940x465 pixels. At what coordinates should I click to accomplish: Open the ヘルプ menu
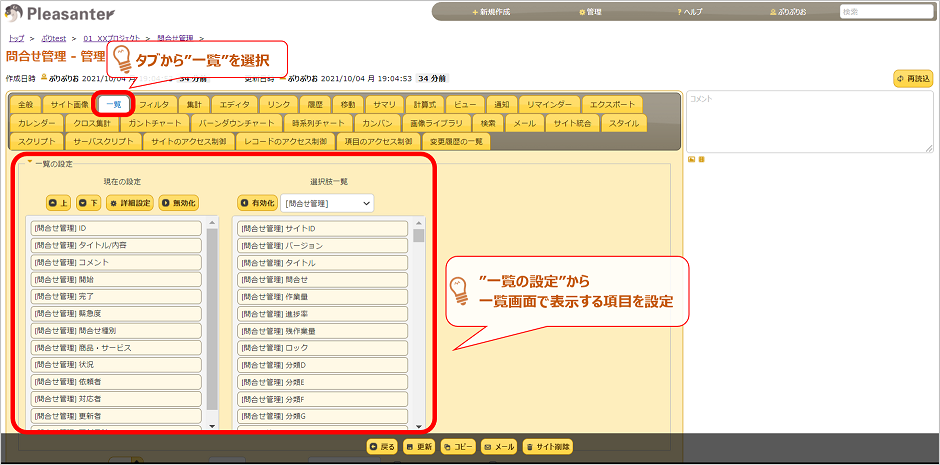[x=690, y=12]
